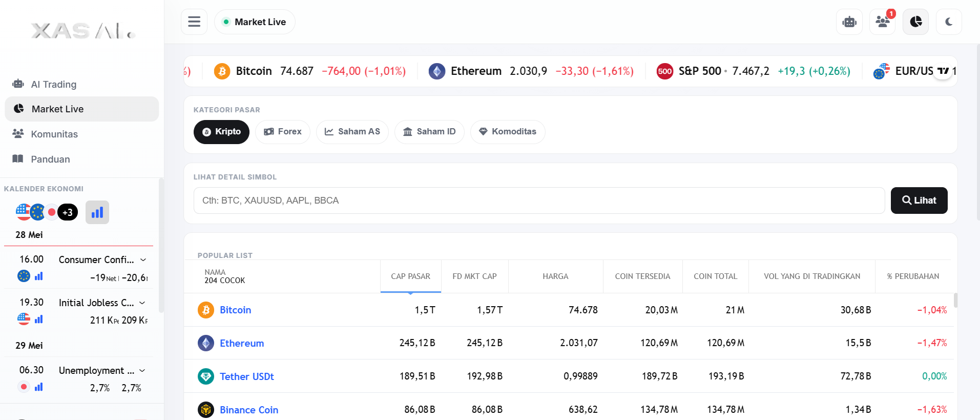Click the Market Live status pill
This screenshot has width=980, height=420.
pyautogui.click(x=255, y=22)
